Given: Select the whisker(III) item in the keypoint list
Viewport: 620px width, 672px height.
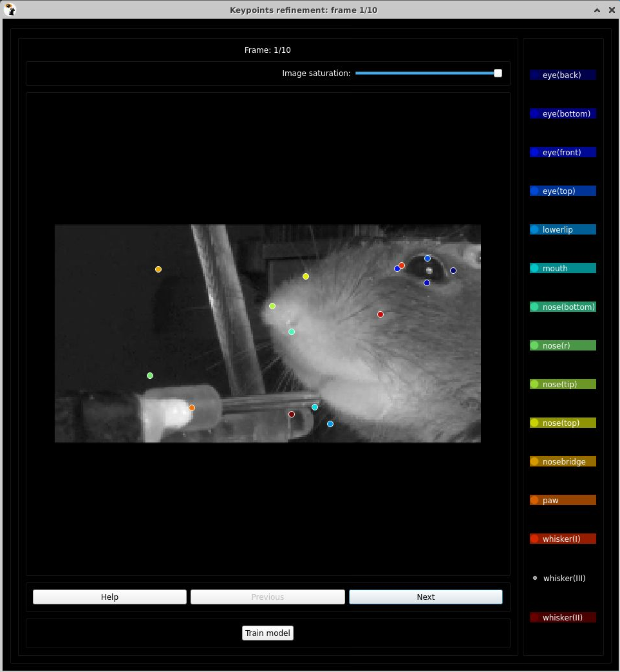Looking at the screenshot, I should point(562,578).
